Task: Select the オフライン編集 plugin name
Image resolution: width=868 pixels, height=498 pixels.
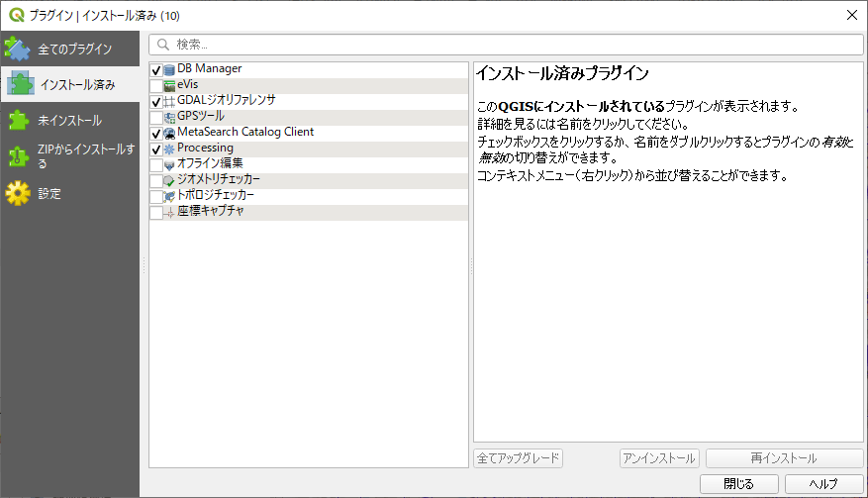Action: 210,163
